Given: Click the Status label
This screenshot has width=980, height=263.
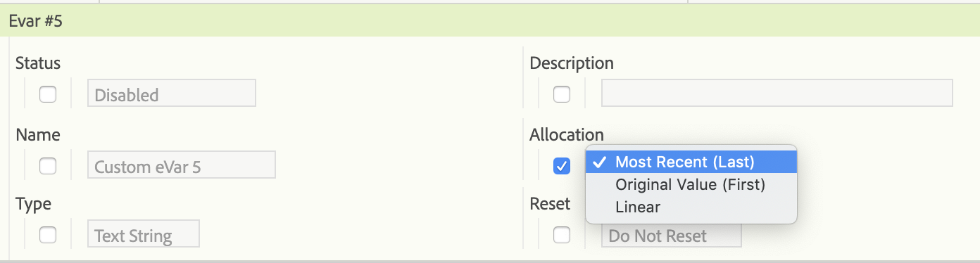Looking at the screenshot, I should [38, 63].
